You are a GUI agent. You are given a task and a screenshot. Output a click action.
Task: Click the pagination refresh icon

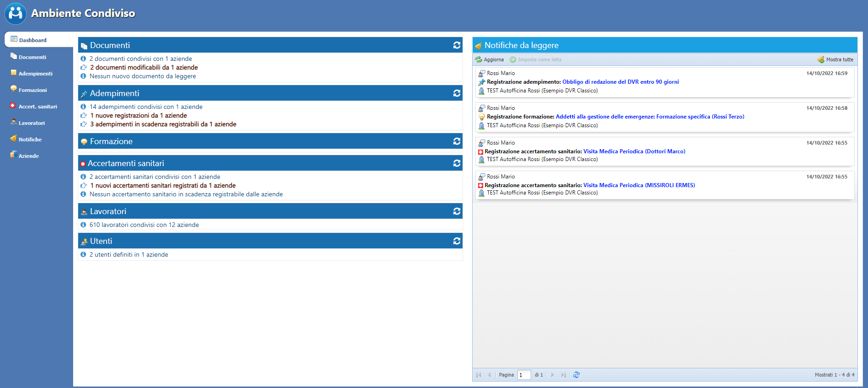pyautogui.click(x=576, y=375)
